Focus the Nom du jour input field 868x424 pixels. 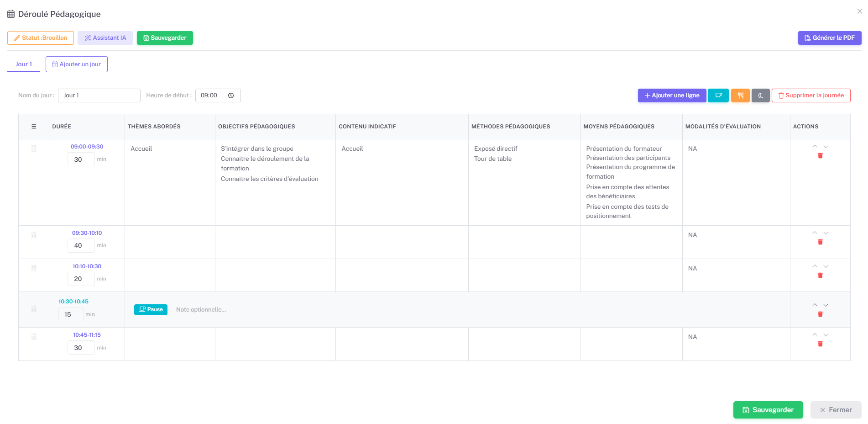[x=99, y=95]
